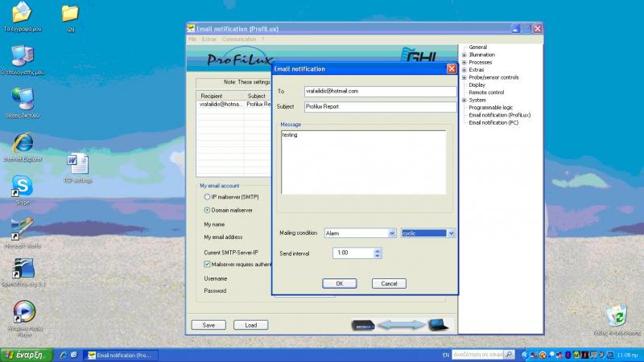Click the system tray clock
This screenshot has width=644, height=362.
click(x=627, y=355)
